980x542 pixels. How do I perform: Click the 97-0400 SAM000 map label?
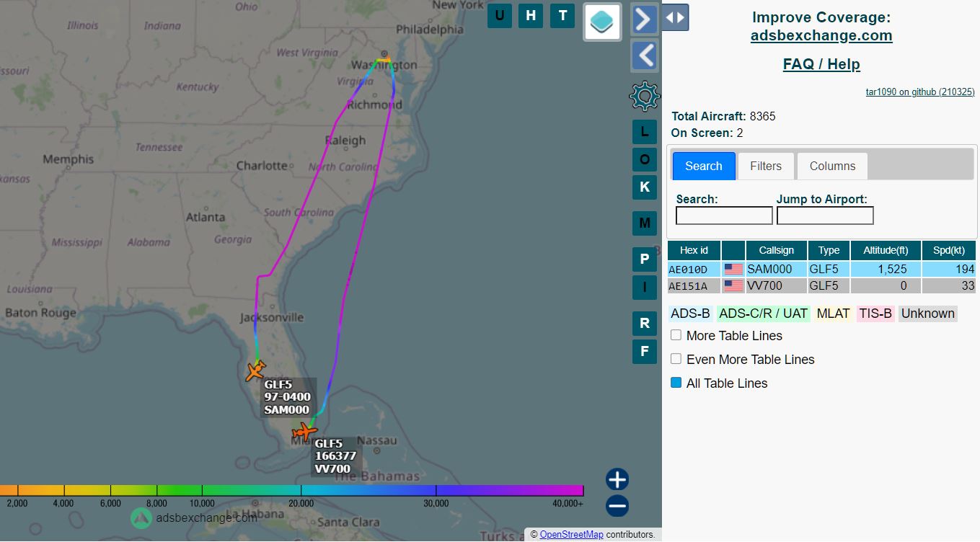coord(288,397)
